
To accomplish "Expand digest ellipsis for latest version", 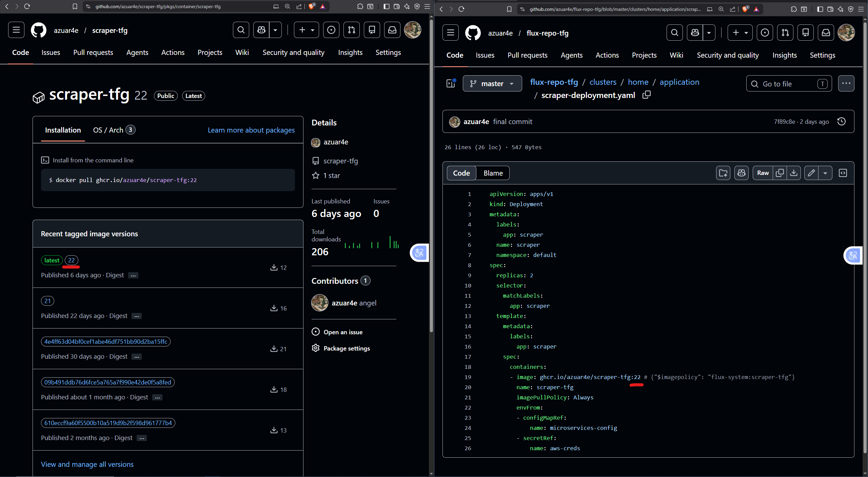I will 133,276.
